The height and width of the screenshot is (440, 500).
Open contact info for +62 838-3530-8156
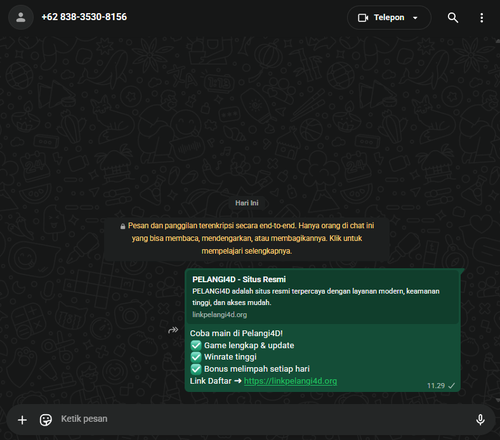(84, 17)
